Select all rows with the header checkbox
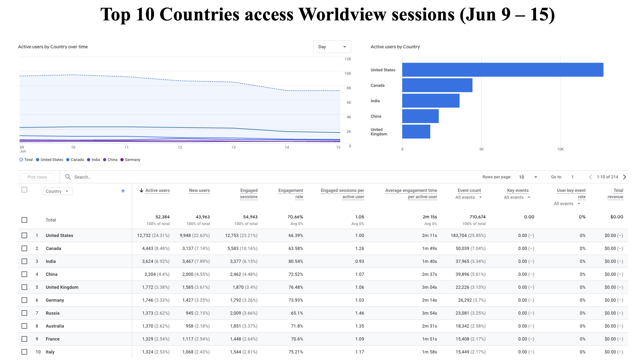 pyautogui.click(x=24, y=190)
